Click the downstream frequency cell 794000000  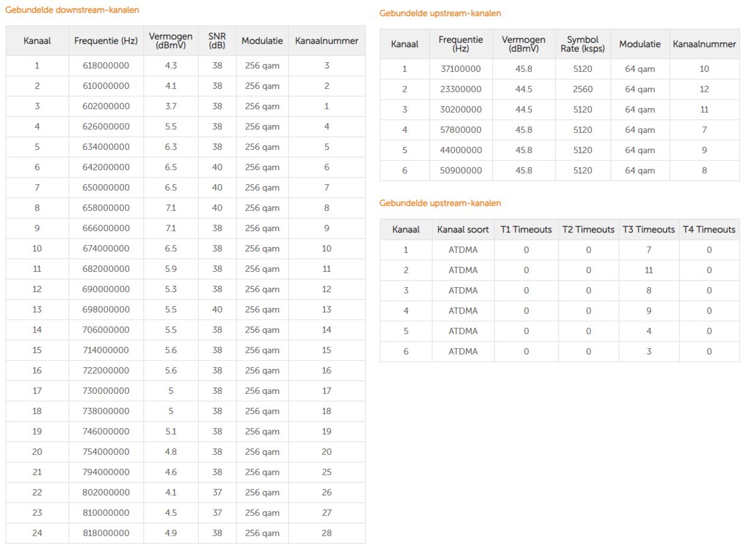[x=106, y=472]
